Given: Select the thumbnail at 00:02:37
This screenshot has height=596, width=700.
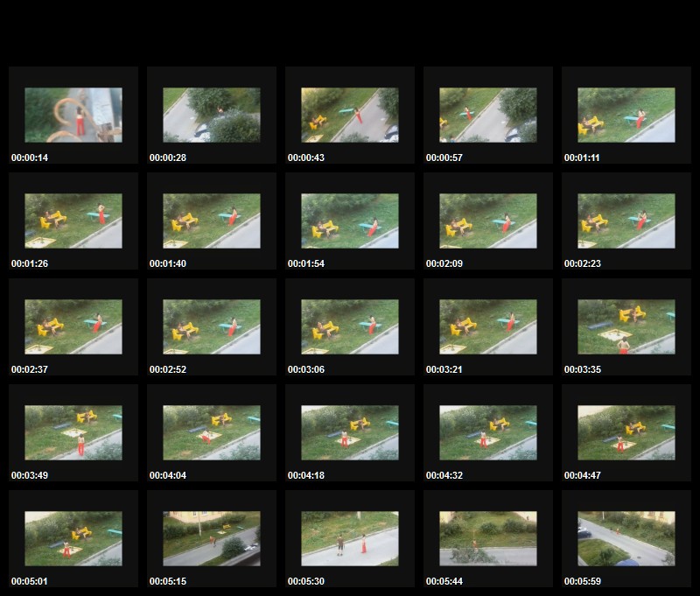Looking at the screenshot, I should point(73,326).
